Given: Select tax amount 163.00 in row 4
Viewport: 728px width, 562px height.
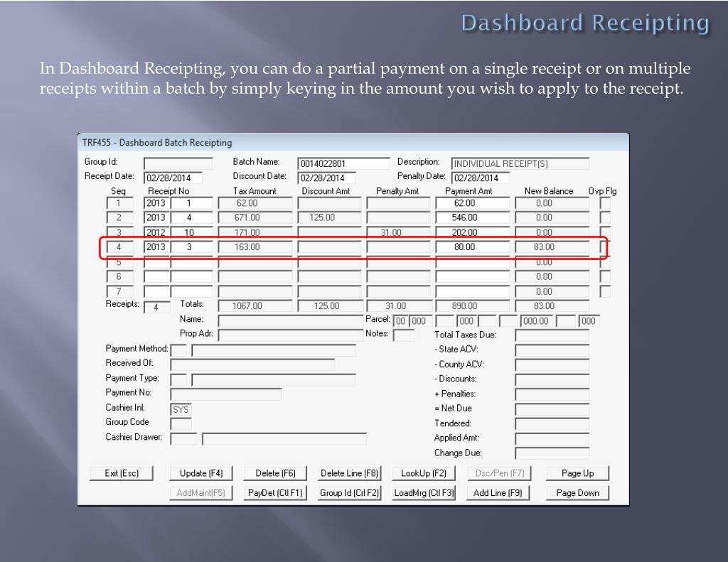Looking at the screenshot, I should (255, 247).
